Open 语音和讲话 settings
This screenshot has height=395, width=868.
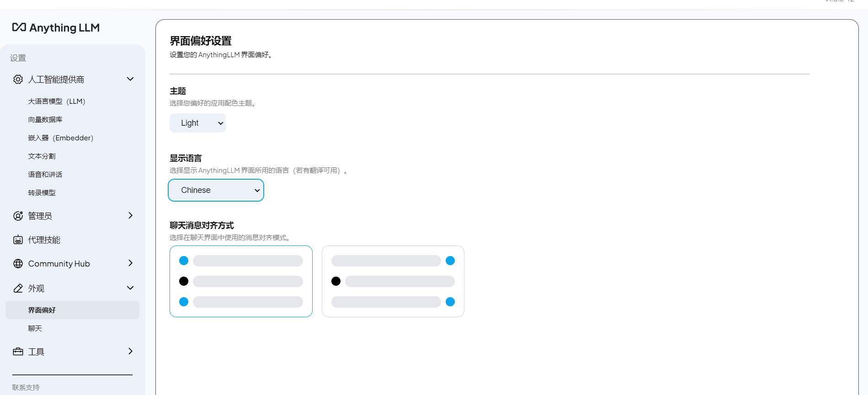[45, 175]
